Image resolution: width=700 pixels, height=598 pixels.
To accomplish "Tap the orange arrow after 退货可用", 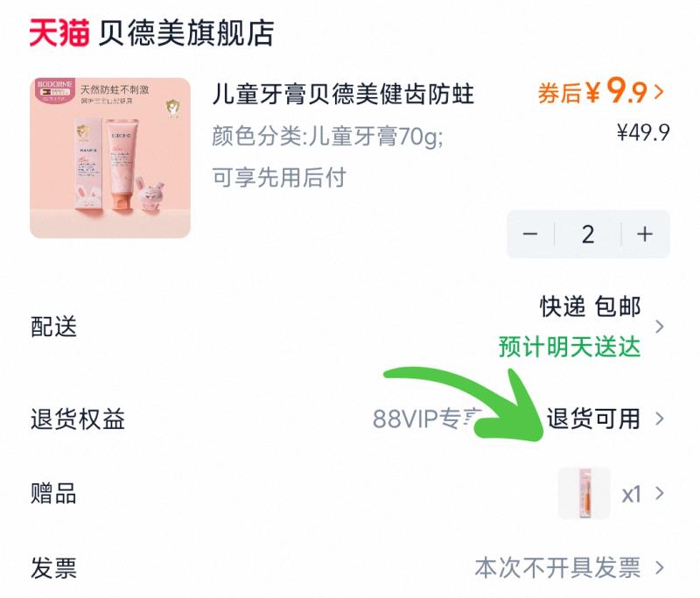I will [x=661, y=419].
